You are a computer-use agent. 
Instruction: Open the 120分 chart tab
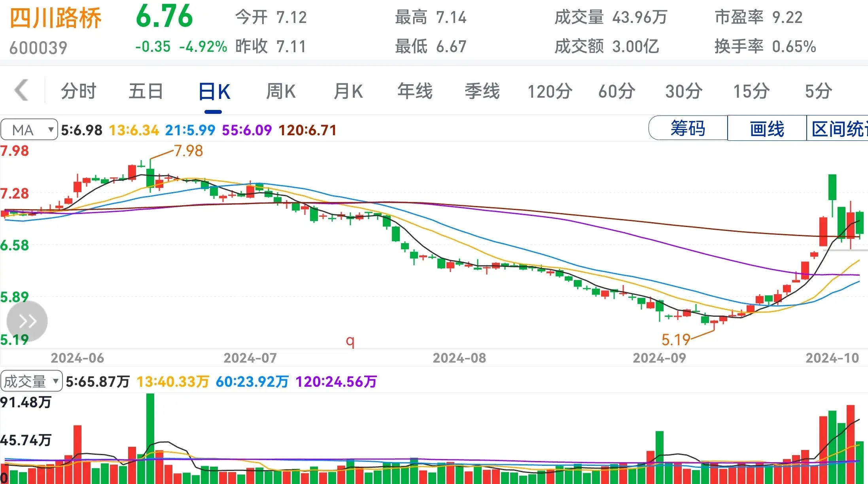[550, 91]
